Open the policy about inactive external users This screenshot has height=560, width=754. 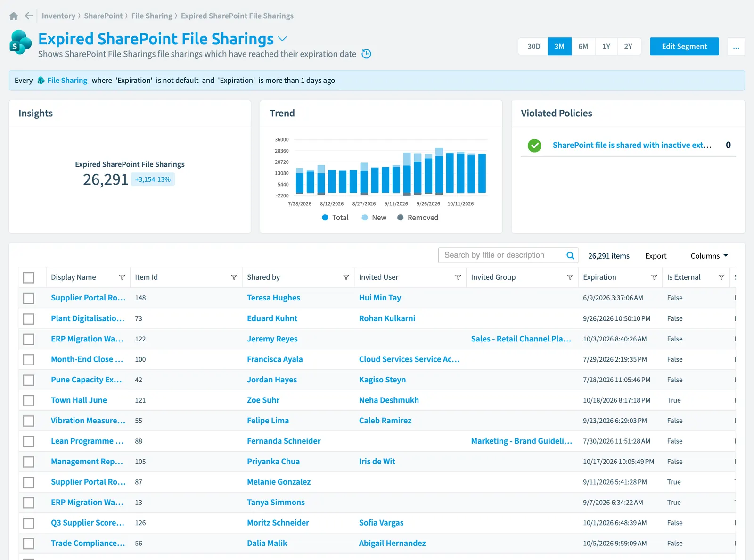pyautogui.click(x=632, y=145)
